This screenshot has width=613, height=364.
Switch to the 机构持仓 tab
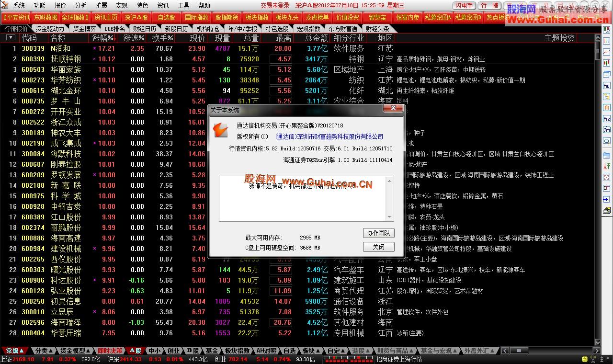208,28
